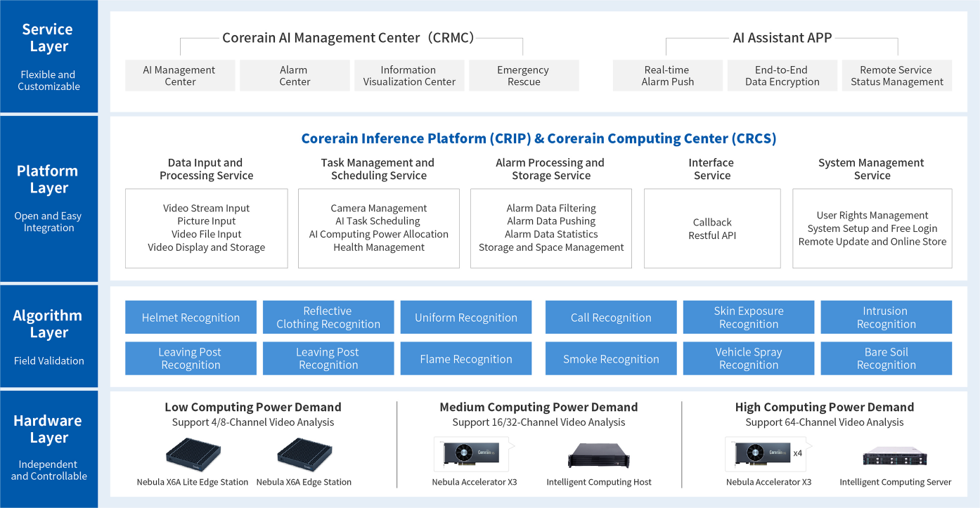Click the System Management Service heading
This screenshot has height=508, width=980.
[x=872, y=169]
